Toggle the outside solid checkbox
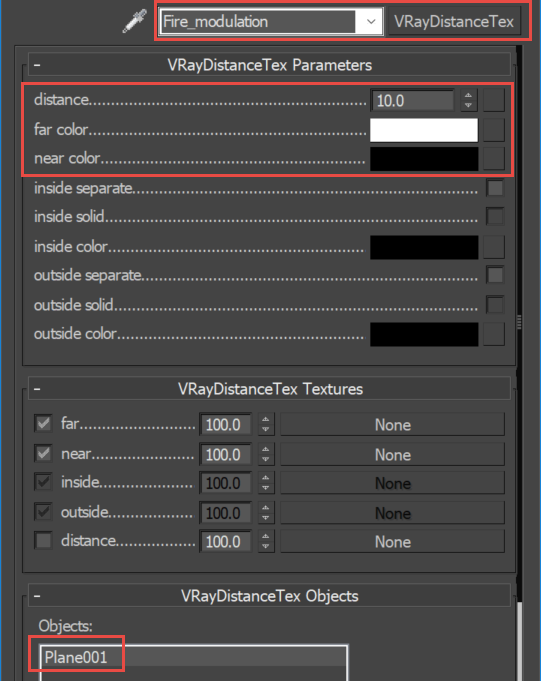The height and width of the screenshot is (681, 541). (495, 304)
